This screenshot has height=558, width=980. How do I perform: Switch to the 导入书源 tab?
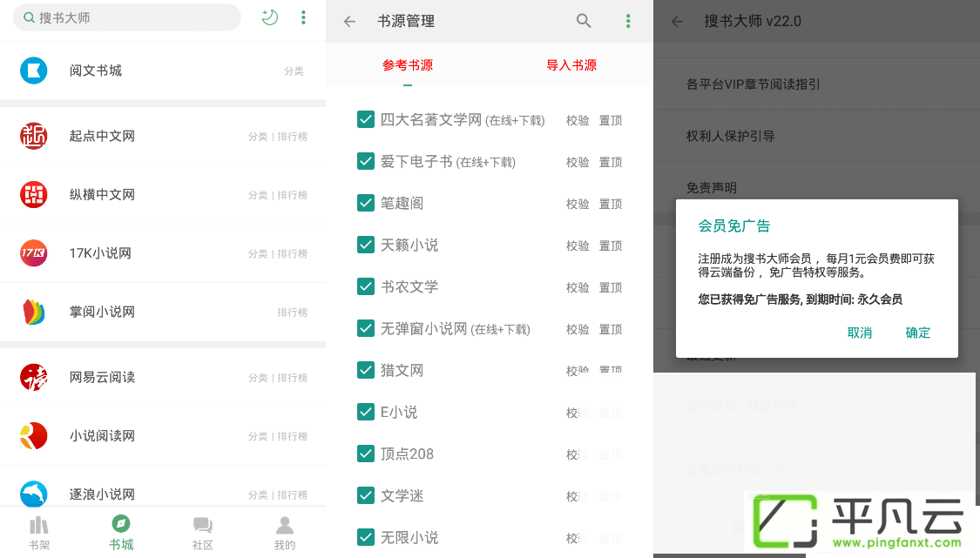571,65
